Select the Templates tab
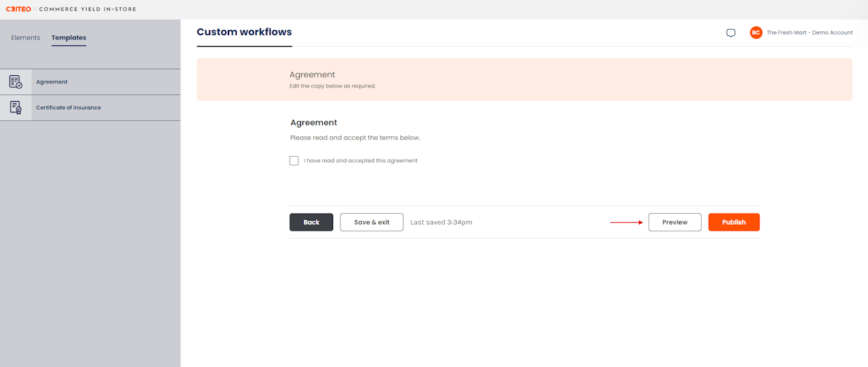 point(68,38)
